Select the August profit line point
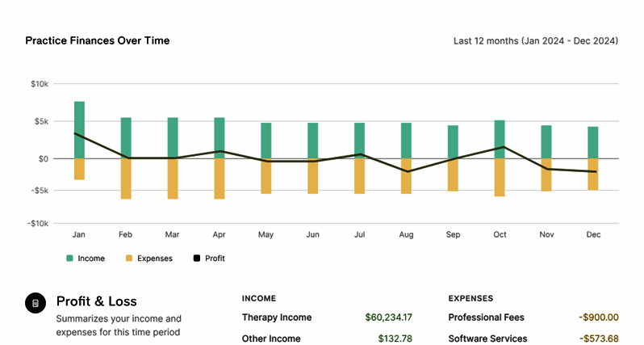 407,171
